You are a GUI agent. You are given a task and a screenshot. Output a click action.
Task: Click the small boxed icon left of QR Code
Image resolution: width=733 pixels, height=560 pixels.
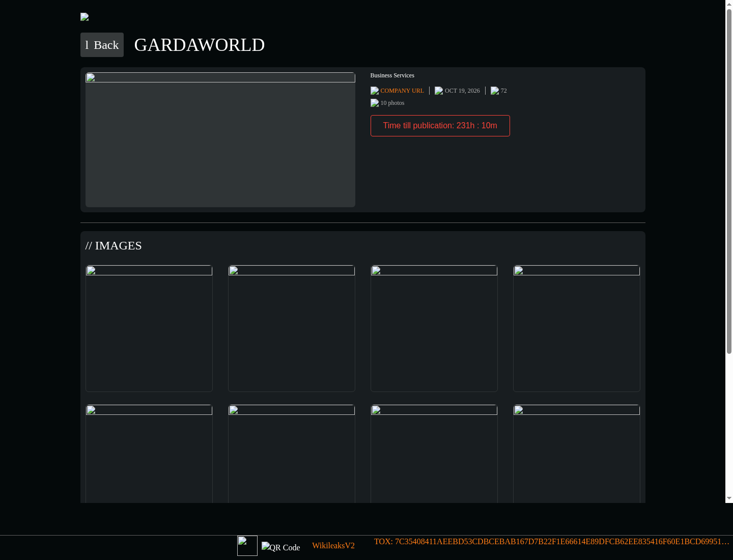247,546
